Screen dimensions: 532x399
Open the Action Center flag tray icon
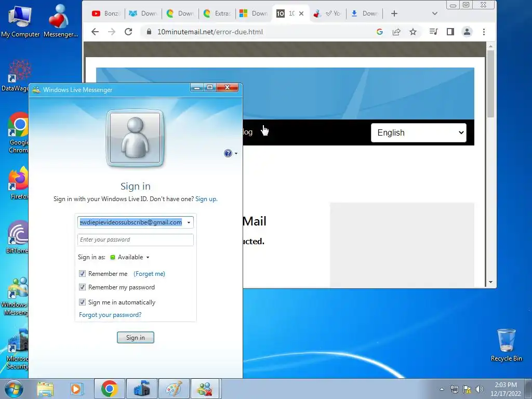click(x=467, y=389)
